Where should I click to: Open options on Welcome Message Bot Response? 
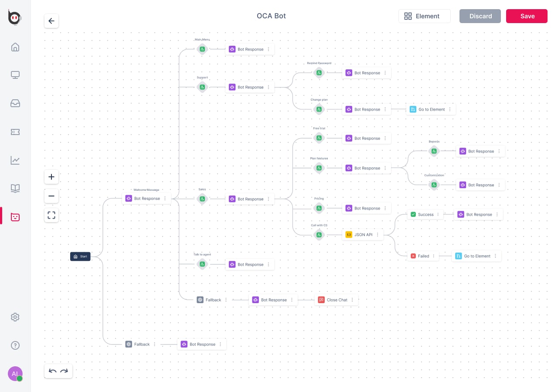click(x=165, y=199)
